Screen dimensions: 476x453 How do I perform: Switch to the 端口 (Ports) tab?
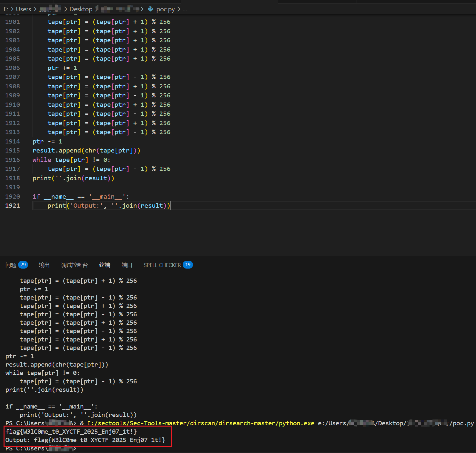click(127, 265)
